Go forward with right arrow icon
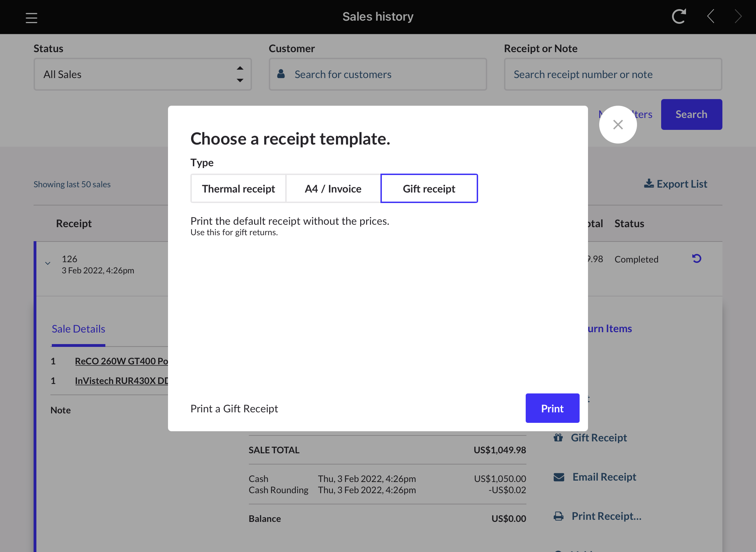 738,16
